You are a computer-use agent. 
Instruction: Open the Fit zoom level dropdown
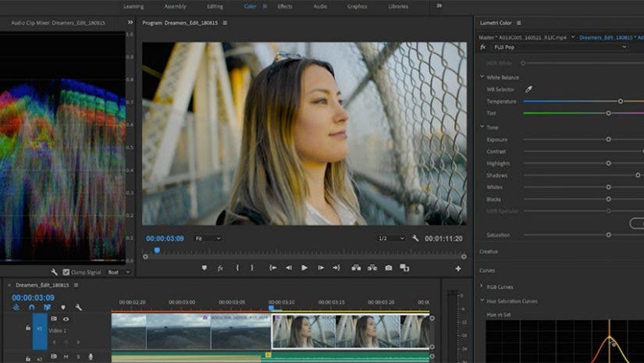[208, 239]
